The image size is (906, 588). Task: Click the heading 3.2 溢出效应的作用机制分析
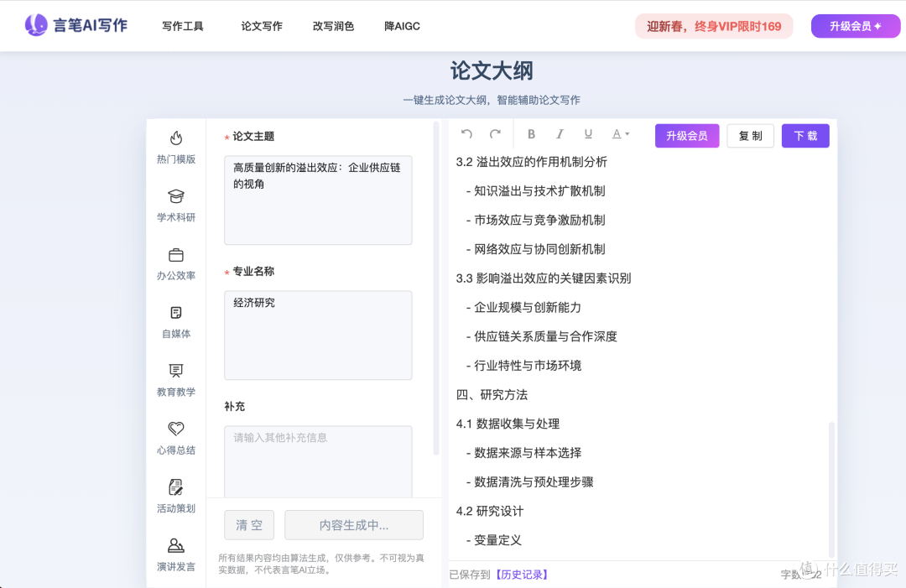[532, 162]
